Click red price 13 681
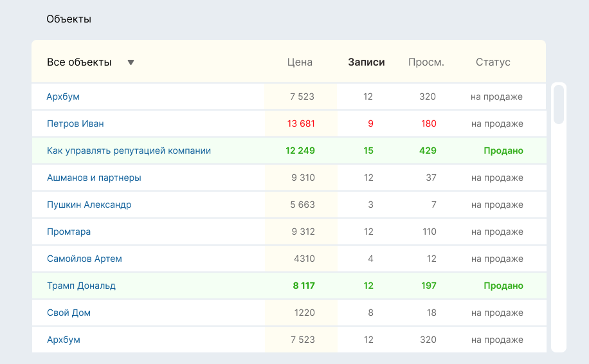Screen dimensions: 589x364 click(x=301, y=123)
